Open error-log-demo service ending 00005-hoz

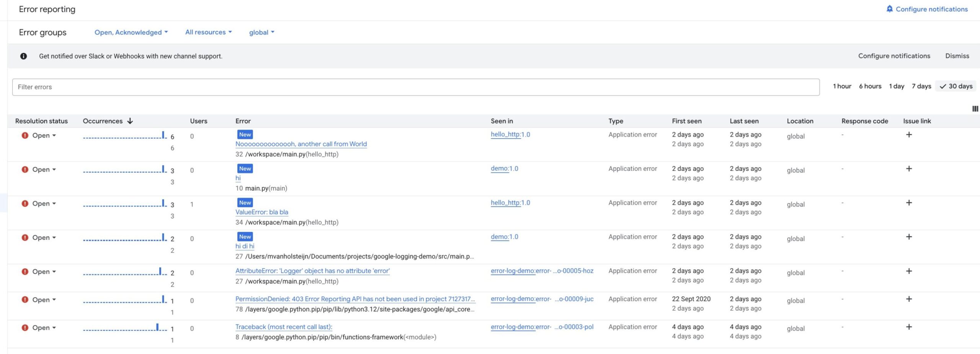[x=542, y=271]
